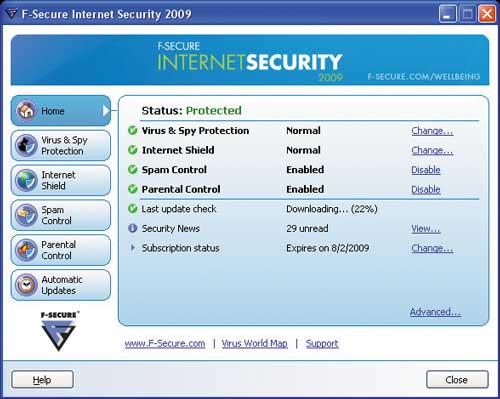Click Change link for Virus & Spy Protection
Viewport: 500px width, 399px height.
(x=432, y=131)
